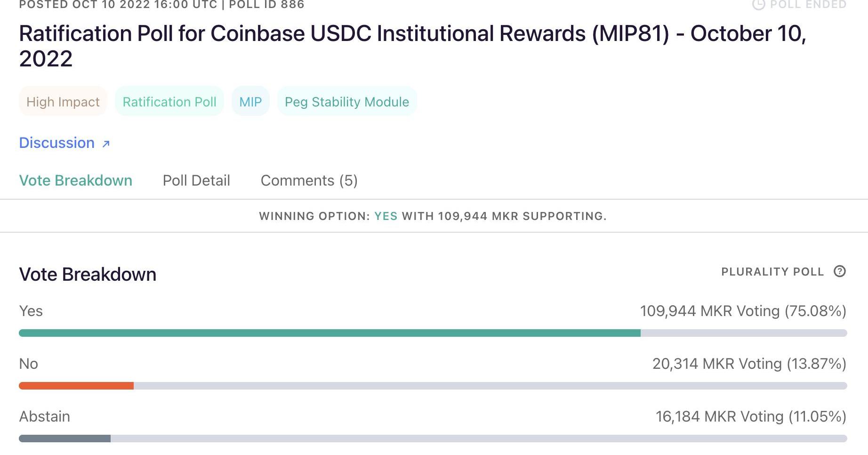This screenshot has height=455, width=868.
Task: Click the 16,184 MKR Voting (11.05%) figure
Action: pos(751,416)
